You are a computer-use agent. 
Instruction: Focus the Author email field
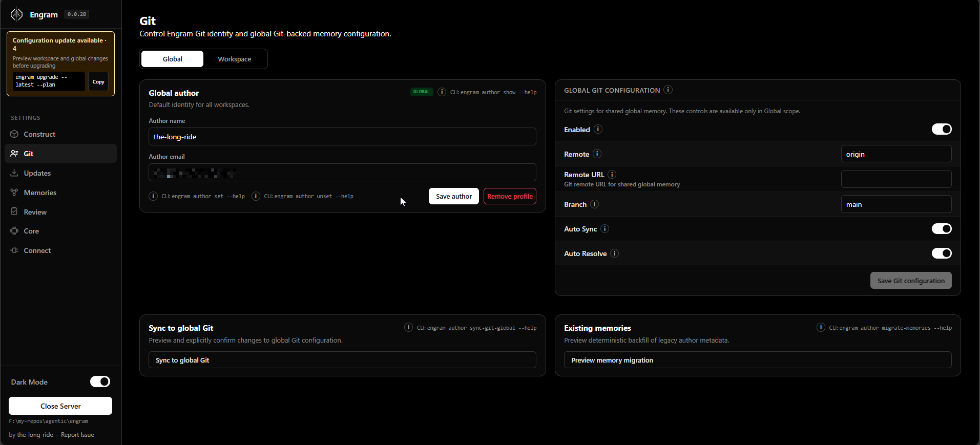pyautogui.click(x=342, y=173)
